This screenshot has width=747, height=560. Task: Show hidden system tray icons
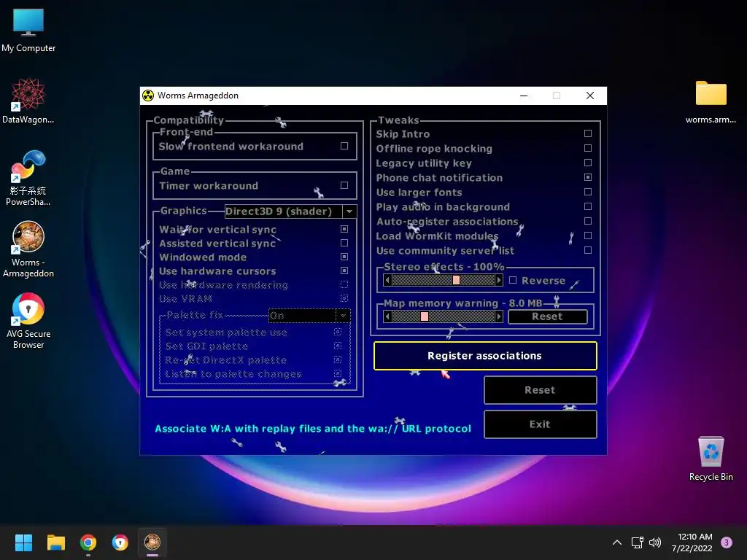pyautogui.click(x=617, y=542)
